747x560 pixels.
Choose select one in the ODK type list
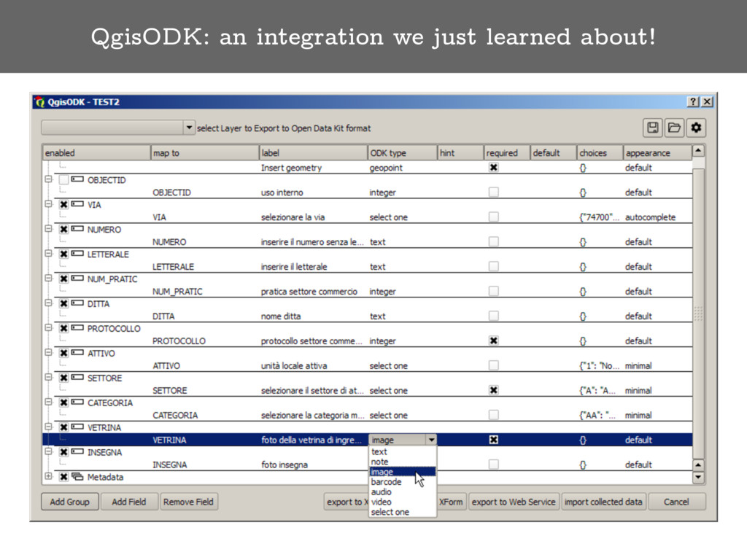[x=403, y=513]
